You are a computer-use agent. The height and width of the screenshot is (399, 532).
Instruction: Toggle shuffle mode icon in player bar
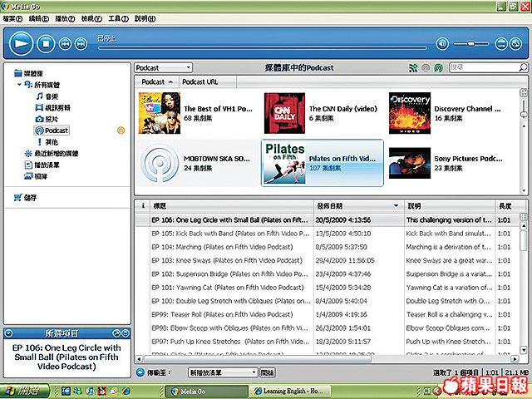tap(515, 44)
